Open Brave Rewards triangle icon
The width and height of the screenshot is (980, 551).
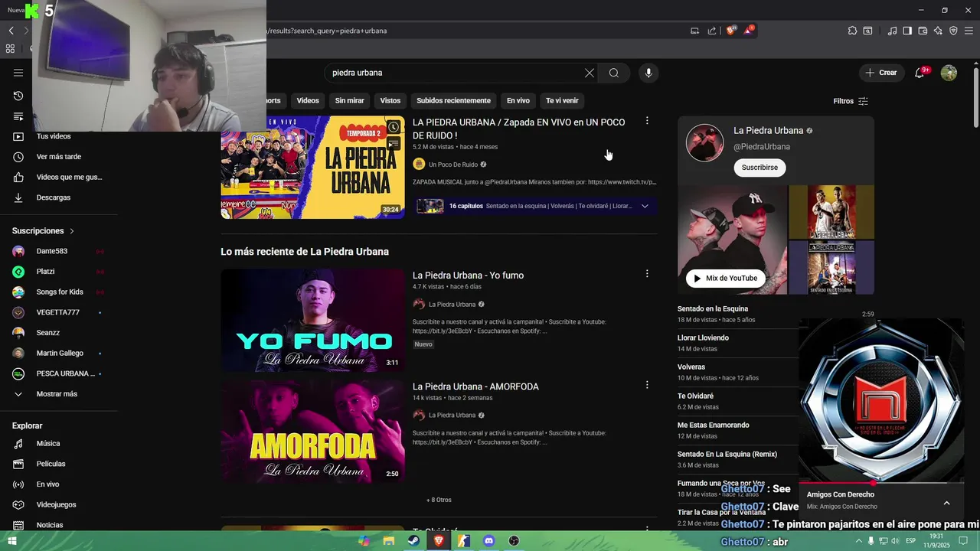pyautogui.click(x=749, y=31)
